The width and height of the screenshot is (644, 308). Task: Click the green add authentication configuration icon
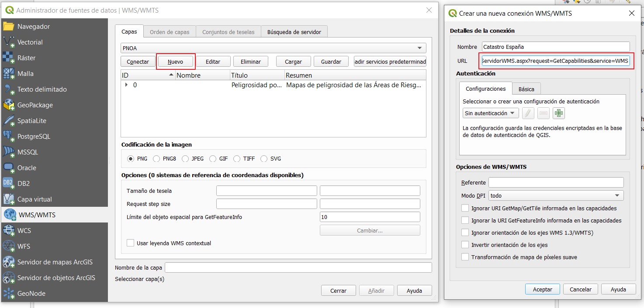coord(558,113)
